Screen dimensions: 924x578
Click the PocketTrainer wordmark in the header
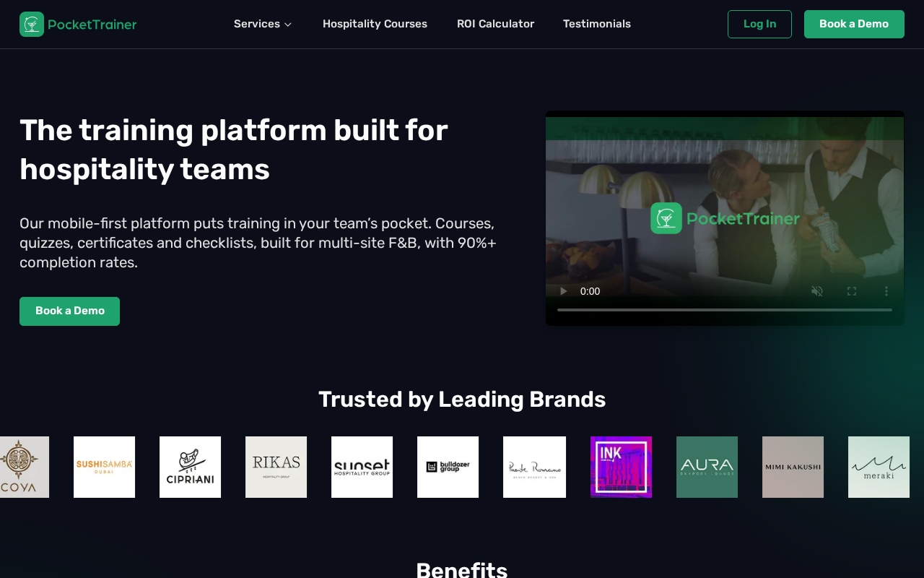(92, 25)
